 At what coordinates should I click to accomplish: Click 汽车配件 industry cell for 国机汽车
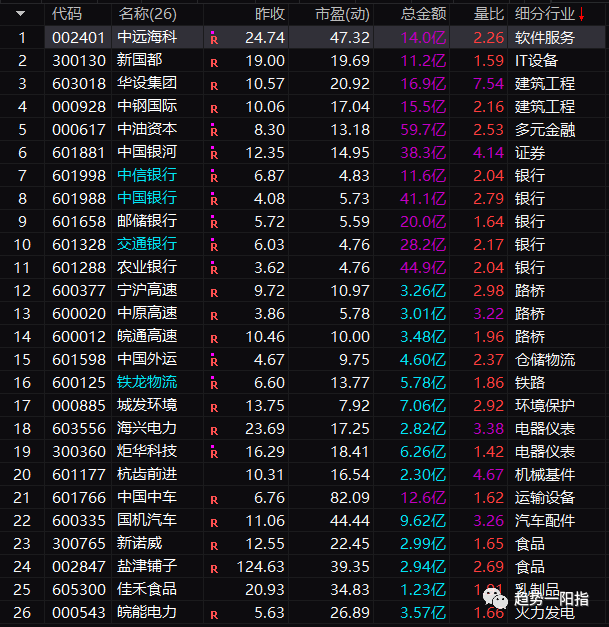click(x=545, y=521)
